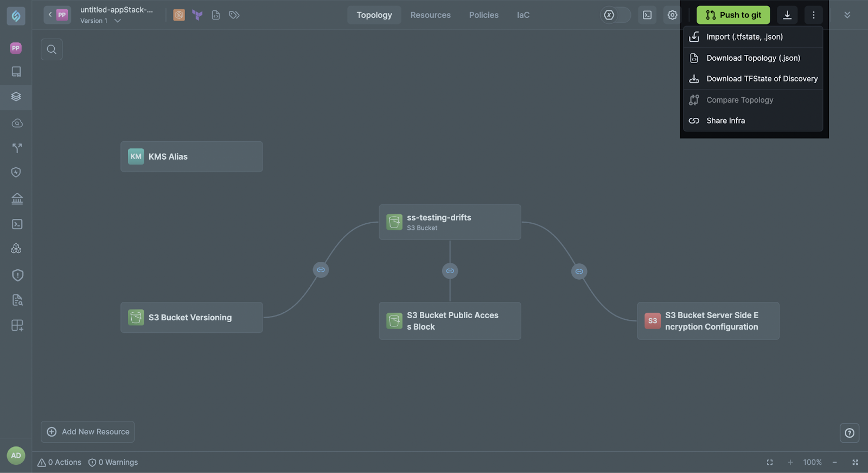Click the search magnifier icon on canvas
868x473 pixels.
click(x=52, y=49)
